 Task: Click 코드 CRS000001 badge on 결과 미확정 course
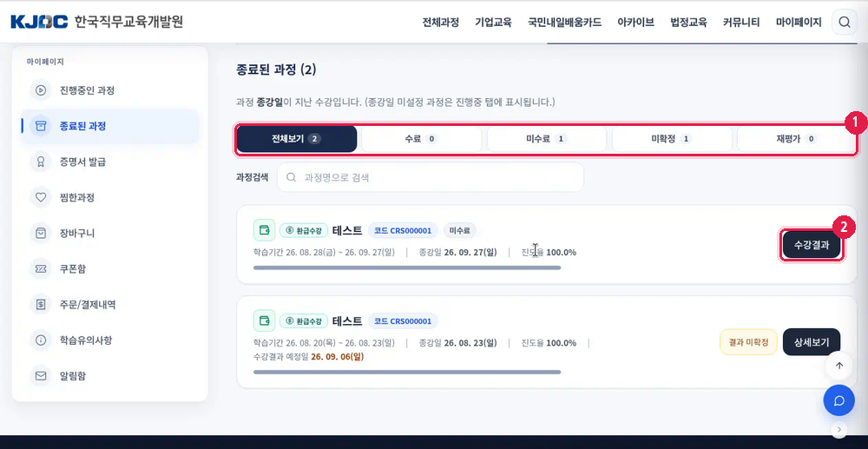coord(403,321)
